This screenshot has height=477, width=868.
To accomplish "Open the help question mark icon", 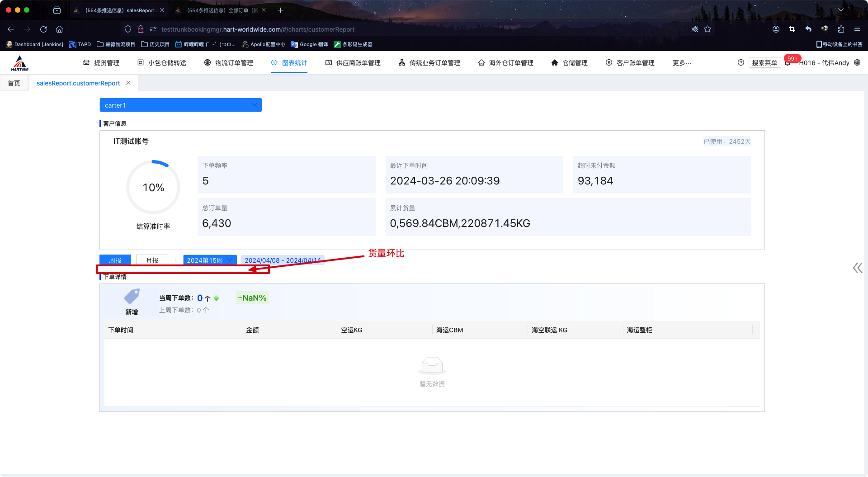I will 741,63.
